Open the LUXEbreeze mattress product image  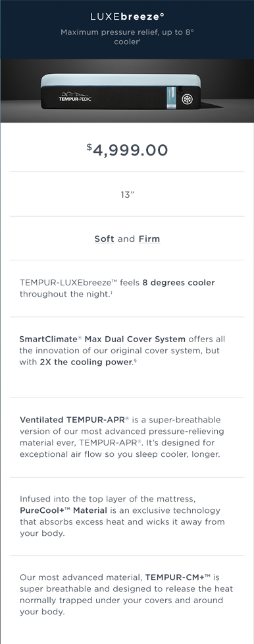[x=127, y=91]
